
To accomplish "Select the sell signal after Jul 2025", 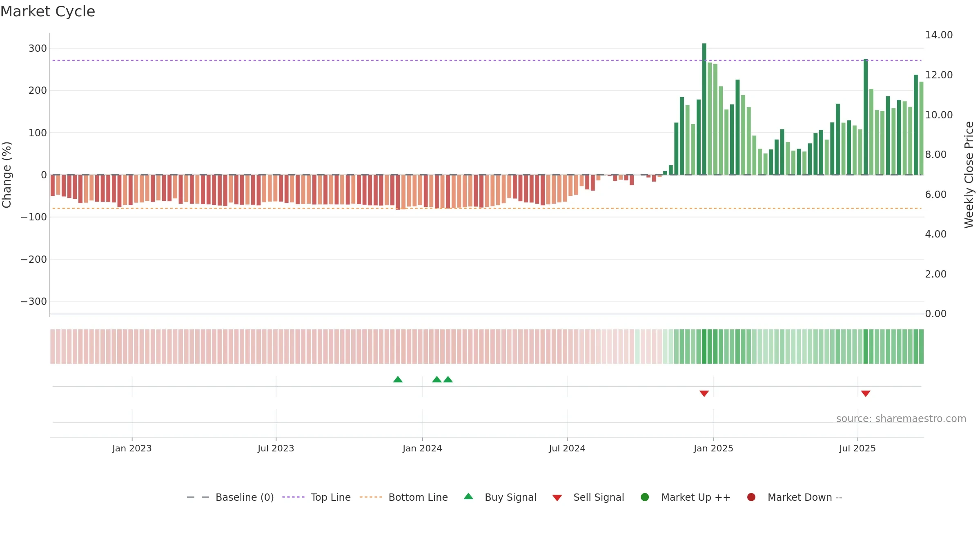I will point(866,393).
